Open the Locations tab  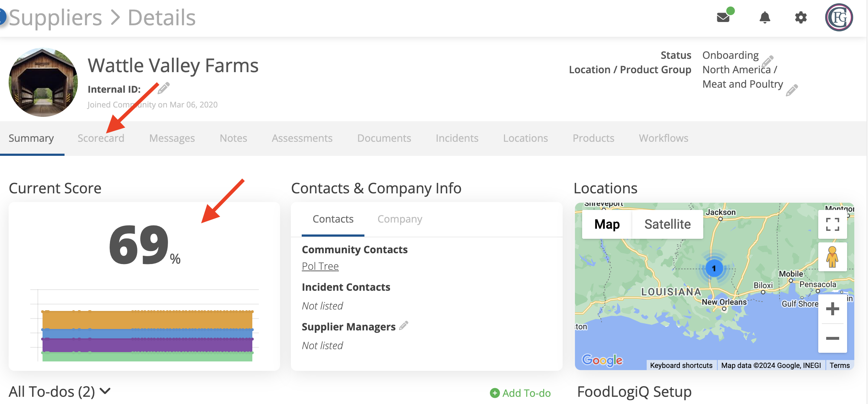[x=525, y=138]
